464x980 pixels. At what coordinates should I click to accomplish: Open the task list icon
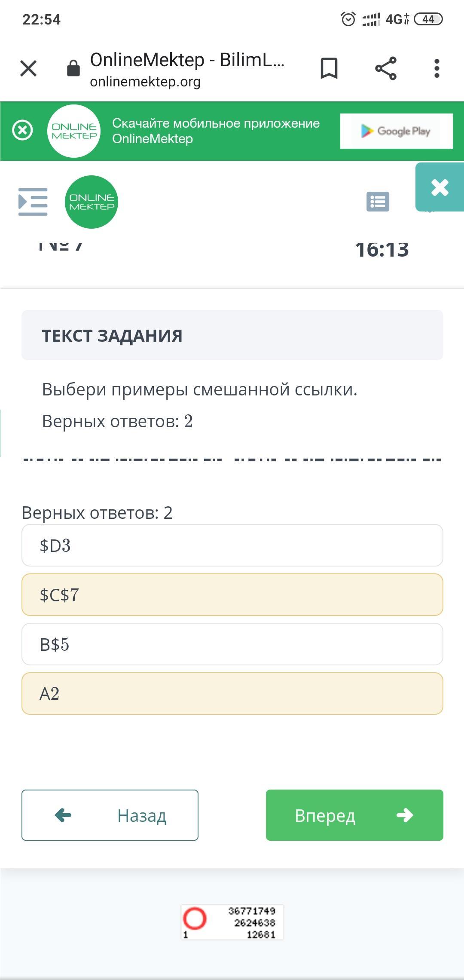click(x=378, y=202)
